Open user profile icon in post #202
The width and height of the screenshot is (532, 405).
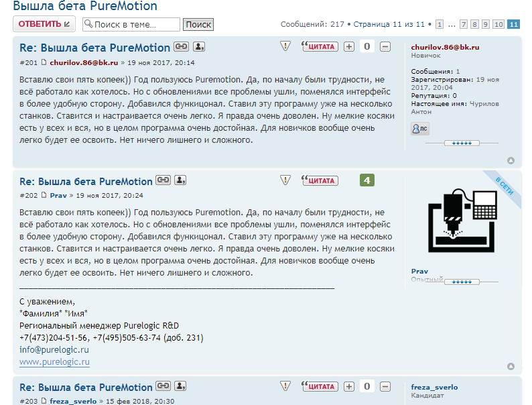pyautogui.click(x=180, y=180)
